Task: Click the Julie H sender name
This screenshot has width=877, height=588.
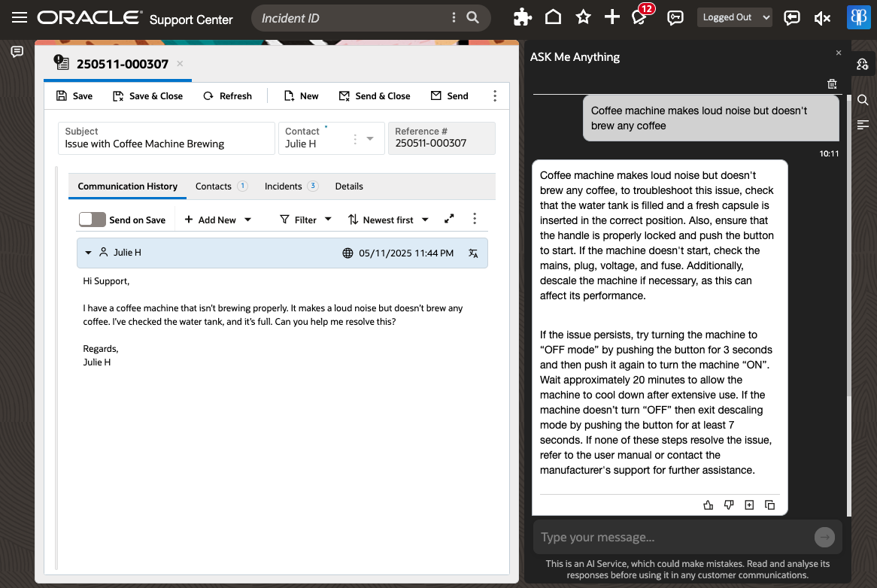Action: coord(128,253)
